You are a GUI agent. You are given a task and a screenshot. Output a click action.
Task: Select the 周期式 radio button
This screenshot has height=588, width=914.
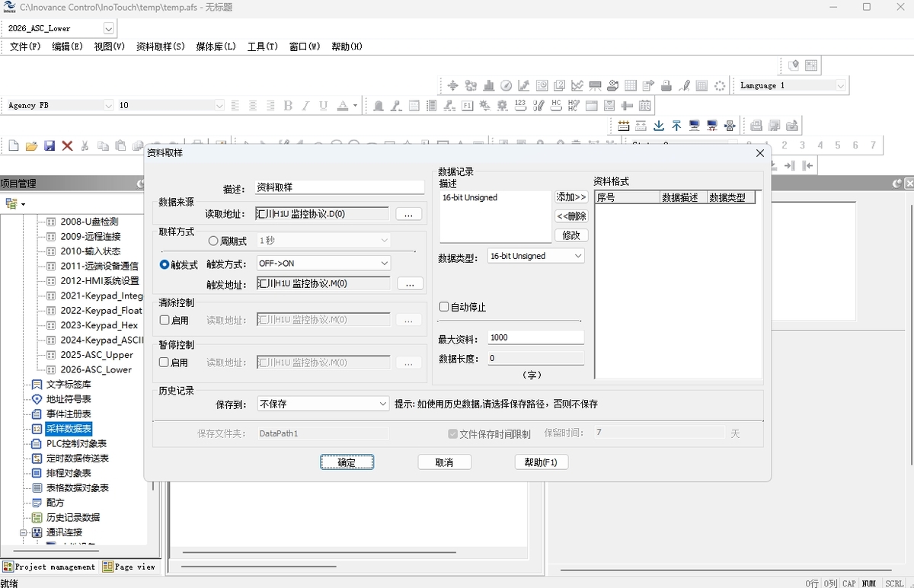pos(213,241)
